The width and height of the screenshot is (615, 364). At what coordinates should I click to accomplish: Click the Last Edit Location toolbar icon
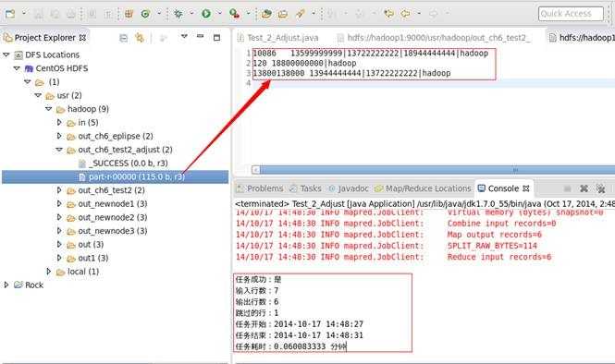388,14
